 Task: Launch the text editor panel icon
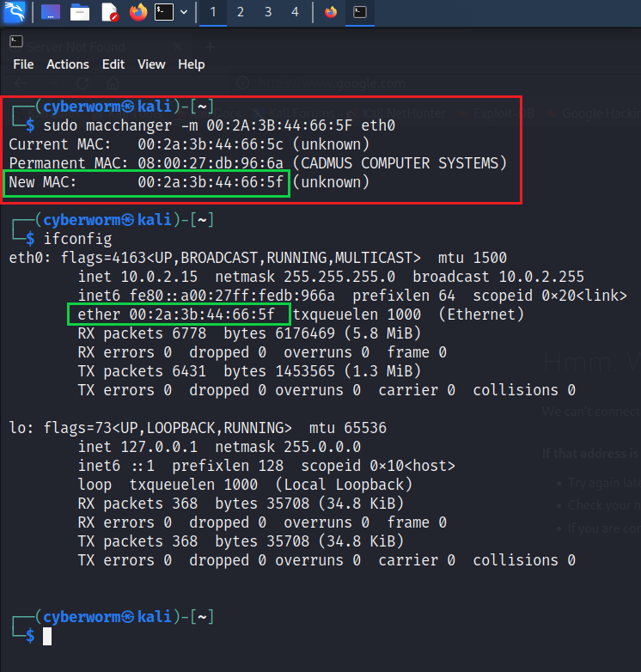(109, 12)
